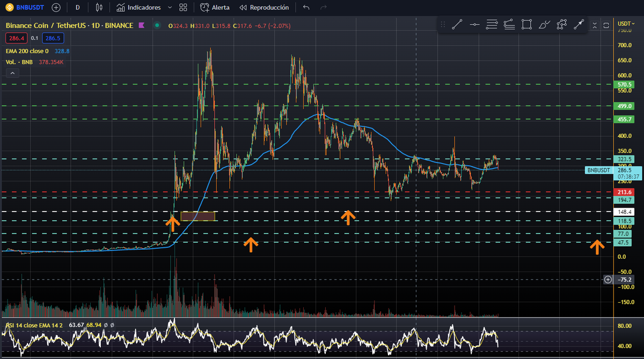Click the 77.0 price level label
This screenshot has height=359, width=644.
coord(624,234)
